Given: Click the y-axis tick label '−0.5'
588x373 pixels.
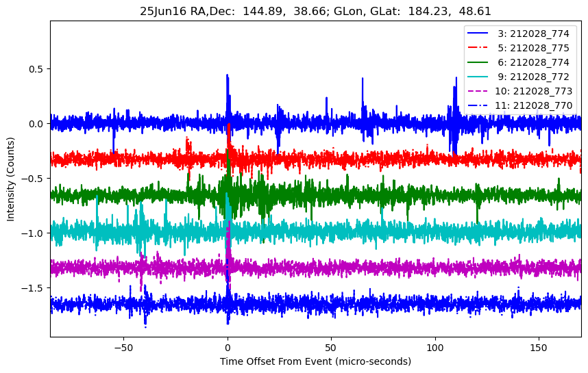Looking at the screenshot, I should 33,179.
